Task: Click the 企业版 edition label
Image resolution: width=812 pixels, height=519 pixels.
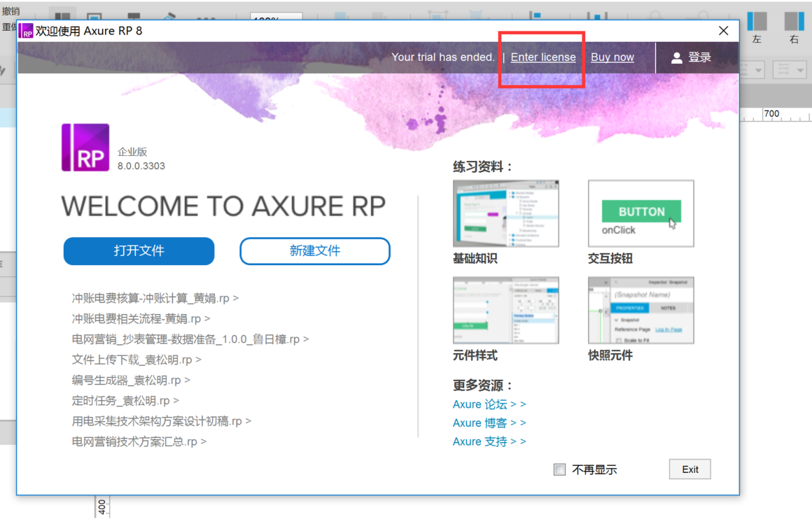Action: tap(132, 152)
